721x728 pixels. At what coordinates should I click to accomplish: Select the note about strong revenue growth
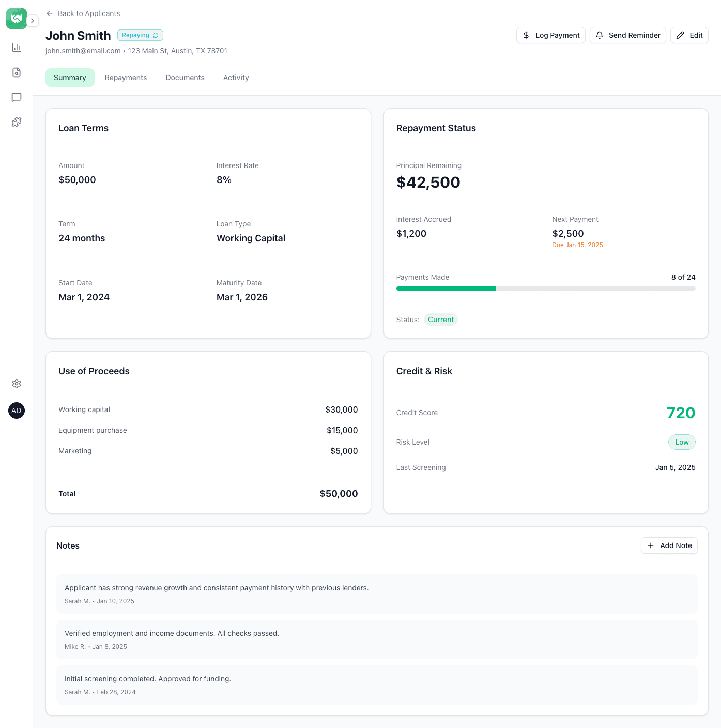tap(377, 594)
